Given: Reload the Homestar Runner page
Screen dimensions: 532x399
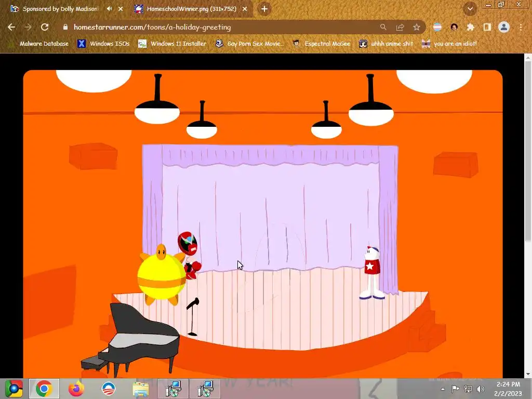Looking at the screenshot, I should 45,27.
